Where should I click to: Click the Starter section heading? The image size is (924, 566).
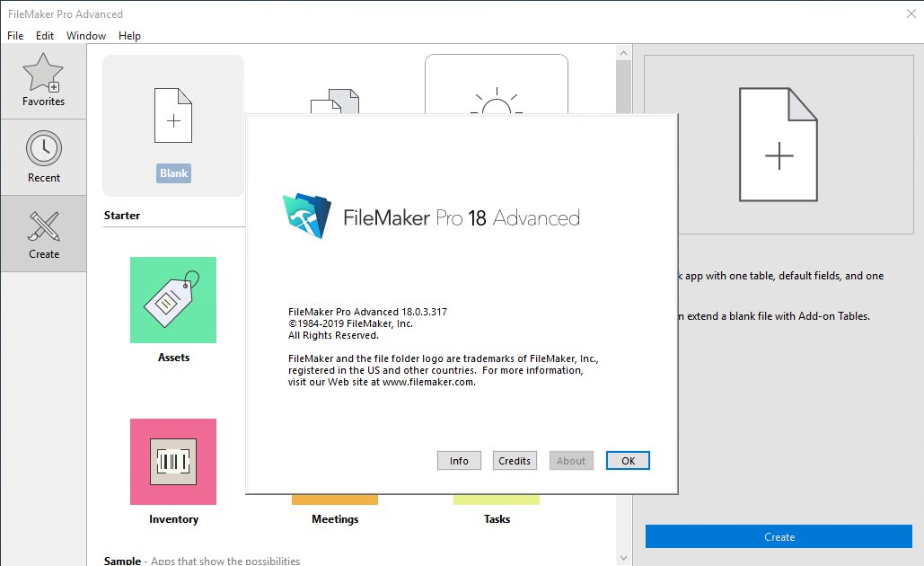pyautogui.click(x=122, y=216)
